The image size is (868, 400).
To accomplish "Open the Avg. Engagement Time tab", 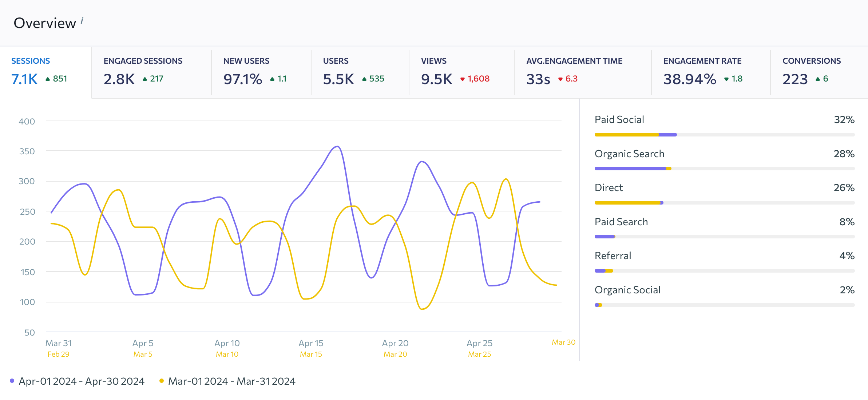I will [x=583, y=72].
